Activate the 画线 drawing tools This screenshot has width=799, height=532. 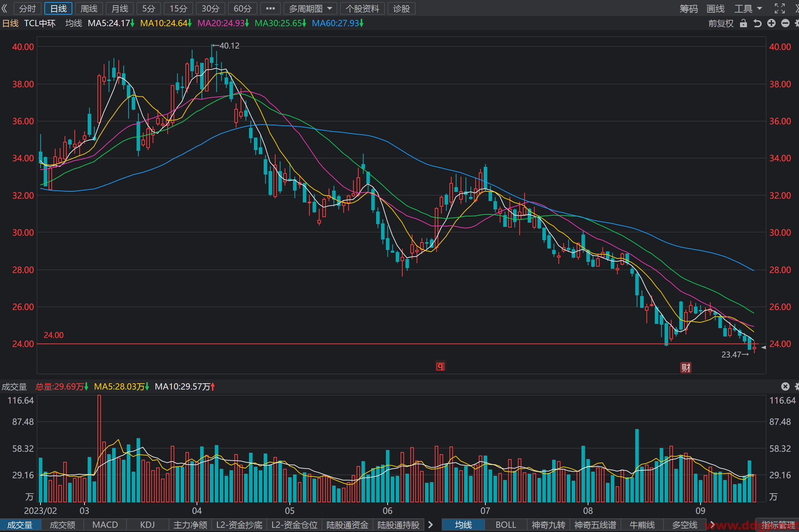coord(716,8)
